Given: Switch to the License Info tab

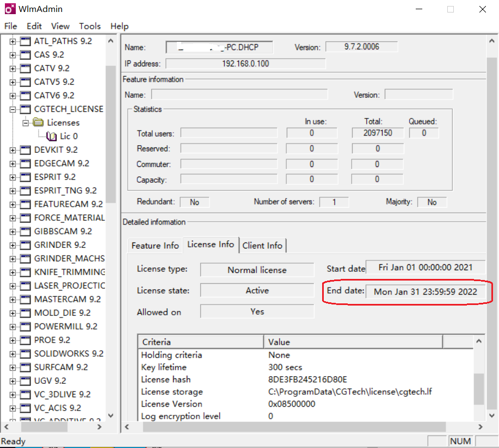Looking at the screenshot, I should pyautogui.click(x=211, y=245).
